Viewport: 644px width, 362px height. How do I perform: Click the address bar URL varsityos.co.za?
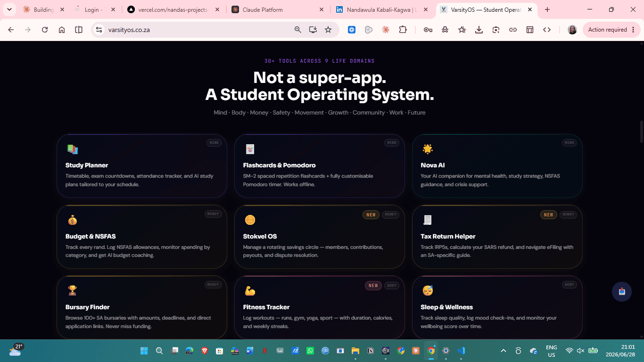129,30
